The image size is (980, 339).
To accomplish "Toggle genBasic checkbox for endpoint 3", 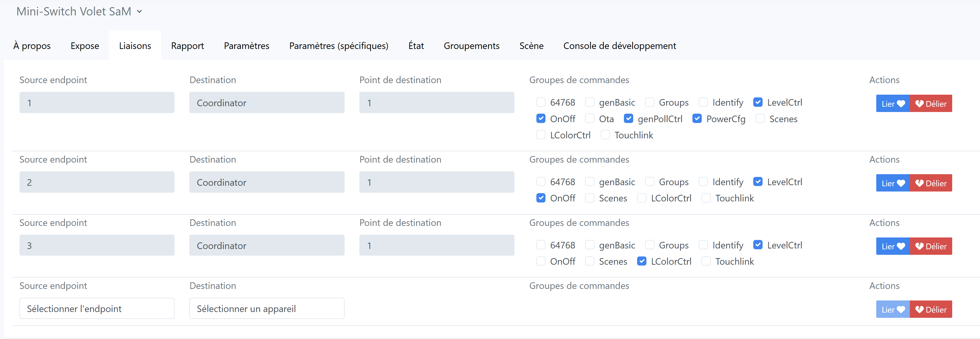I will [x=590, y=245].
